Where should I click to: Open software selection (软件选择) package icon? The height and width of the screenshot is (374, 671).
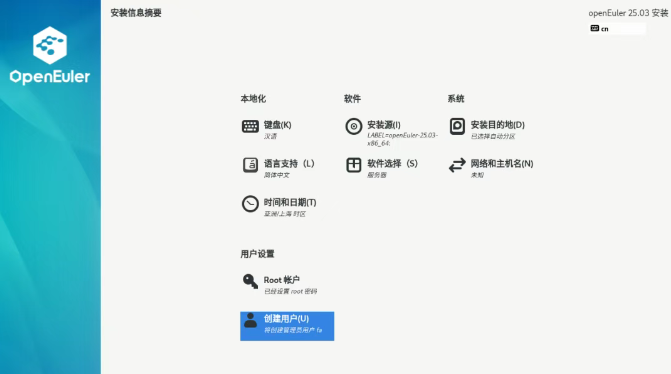(354, 165)
